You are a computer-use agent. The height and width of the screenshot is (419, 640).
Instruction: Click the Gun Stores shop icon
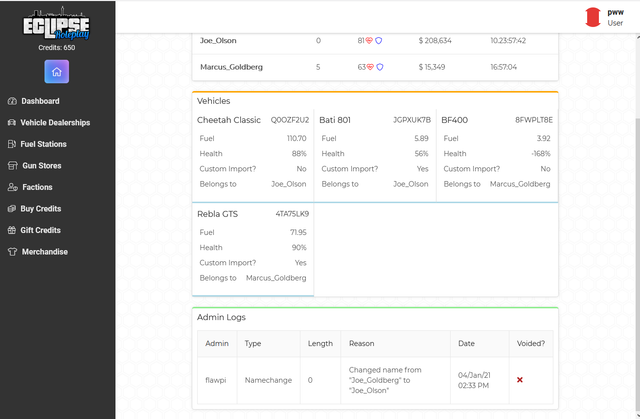tap(13, 166)
